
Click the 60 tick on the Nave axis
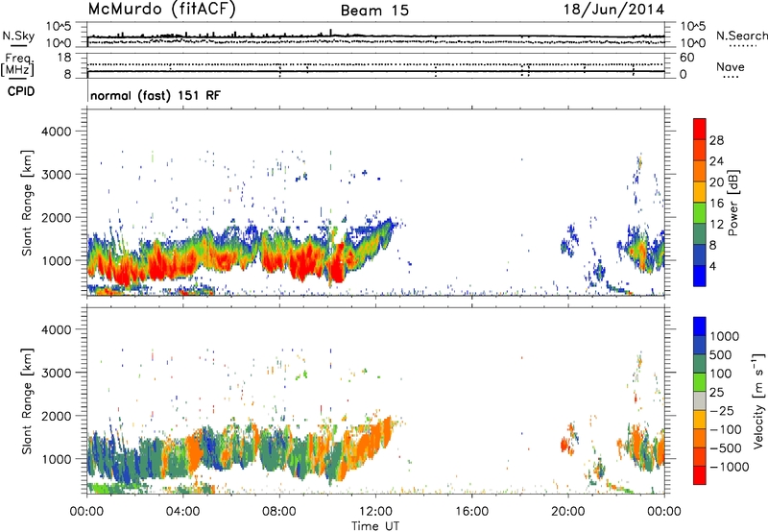(x=686, y=58)
